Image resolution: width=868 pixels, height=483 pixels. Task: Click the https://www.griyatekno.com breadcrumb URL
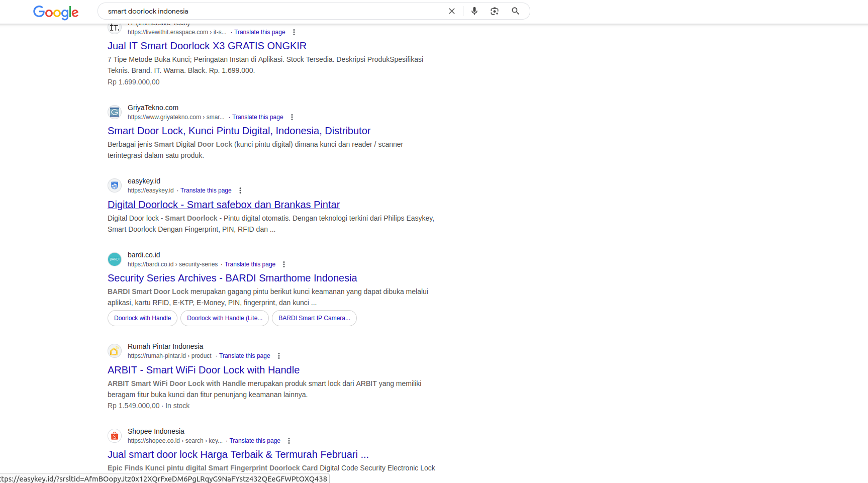click(176, 117)
